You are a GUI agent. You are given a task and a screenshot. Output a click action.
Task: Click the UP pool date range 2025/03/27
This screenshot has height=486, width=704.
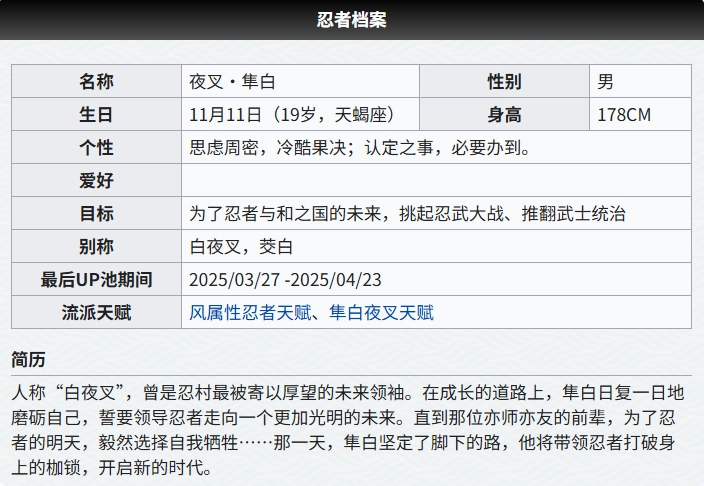285,280
